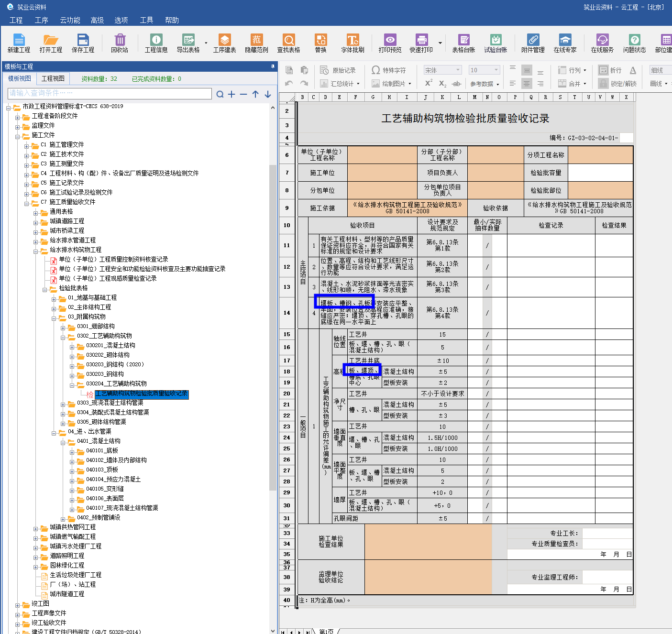Image resolution: width=672 pixels, height=634 pixels.
Task: Open the 工序 menu
Action: pos(41,20)
